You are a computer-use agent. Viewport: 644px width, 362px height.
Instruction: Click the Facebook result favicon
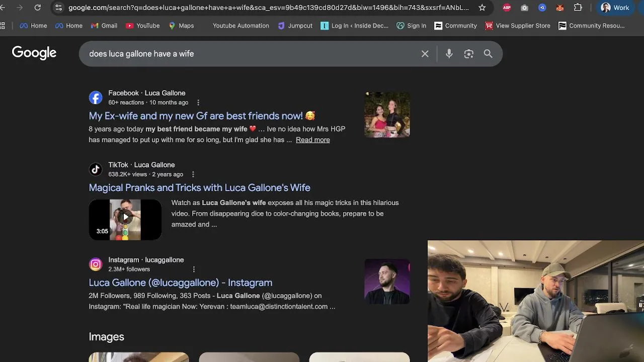(x=96, y=98)
